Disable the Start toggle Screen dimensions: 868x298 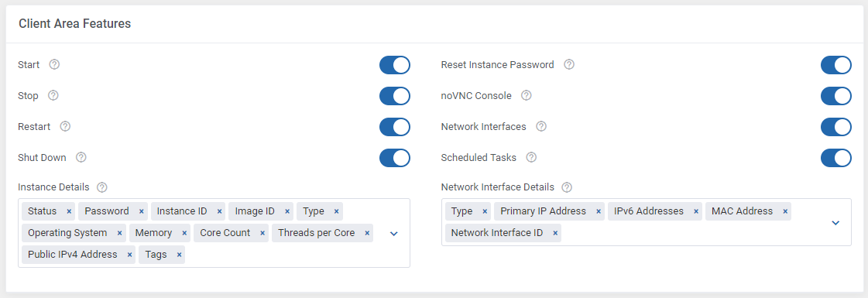point(395,65)
